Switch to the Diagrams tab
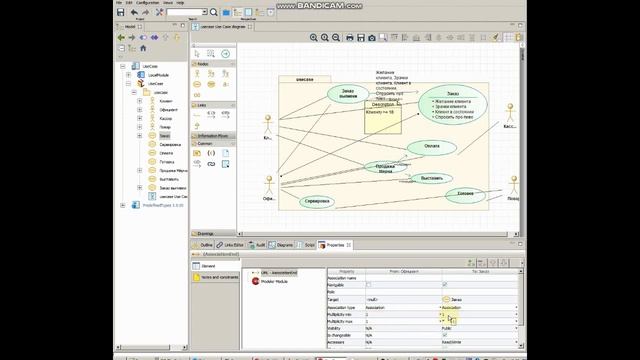The height and width of the screenshot is (360, 640). click(x=281, y=245)
